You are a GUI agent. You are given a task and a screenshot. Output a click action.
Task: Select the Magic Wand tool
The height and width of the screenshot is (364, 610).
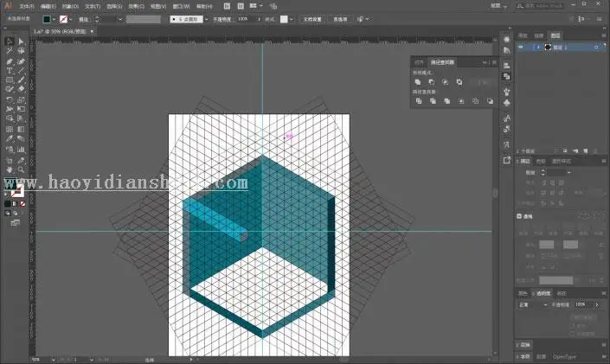[x=10, y=51]
